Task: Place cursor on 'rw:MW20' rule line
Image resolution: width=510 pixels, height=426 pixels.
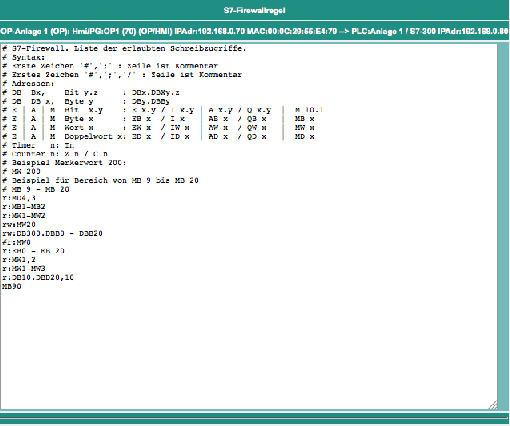Action: (x=19, y=224)
